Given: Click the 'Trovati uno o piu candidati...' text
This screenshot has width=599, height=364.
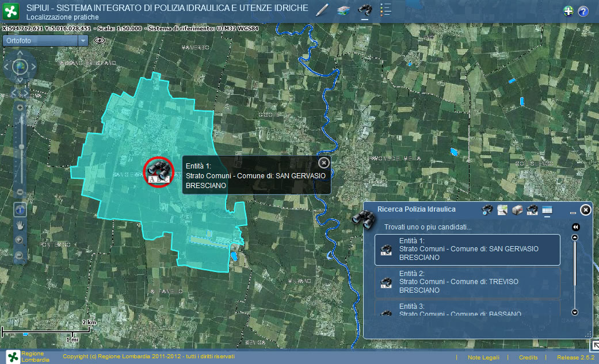Looking at the screenshot, I should [x=428, y=227].
